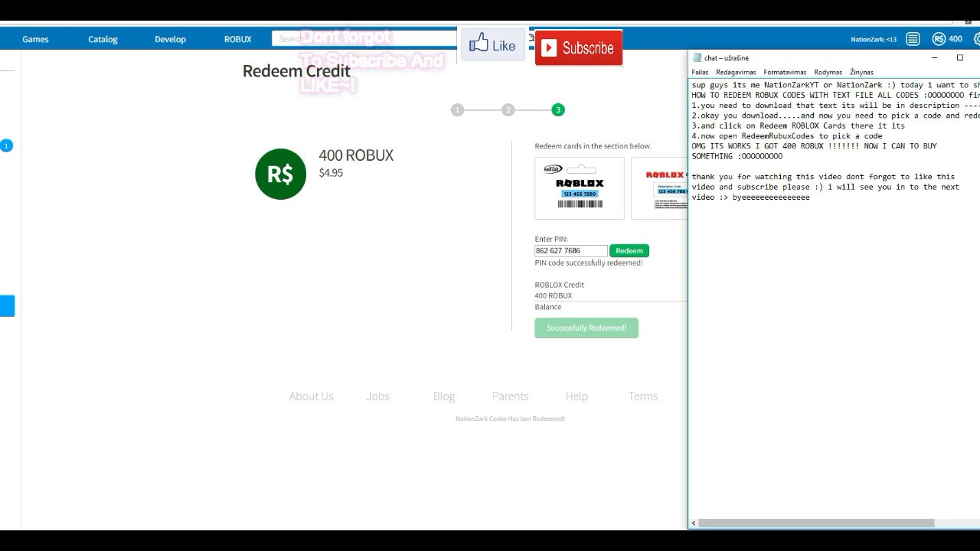Open the Rodymas menu in Notepad

[828, 73]
